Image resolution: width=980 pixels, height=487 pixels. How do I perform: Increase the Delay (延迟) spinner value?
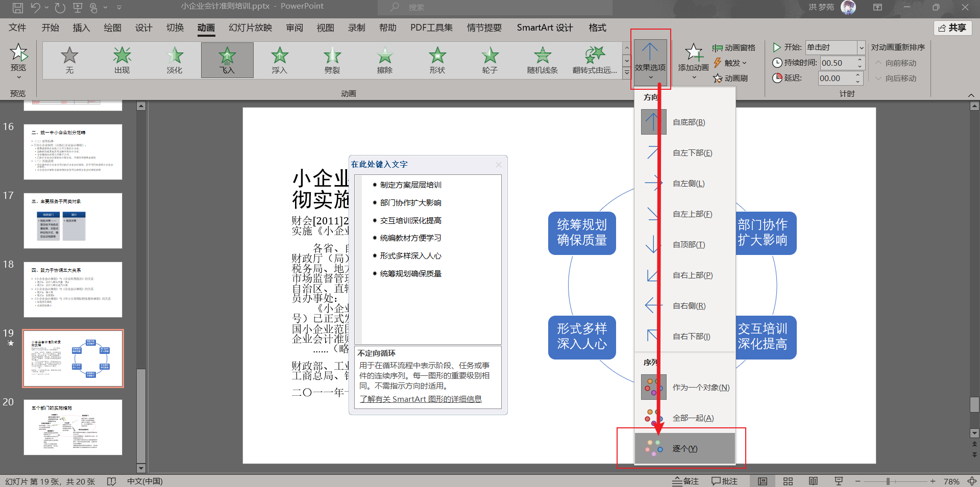858,75
